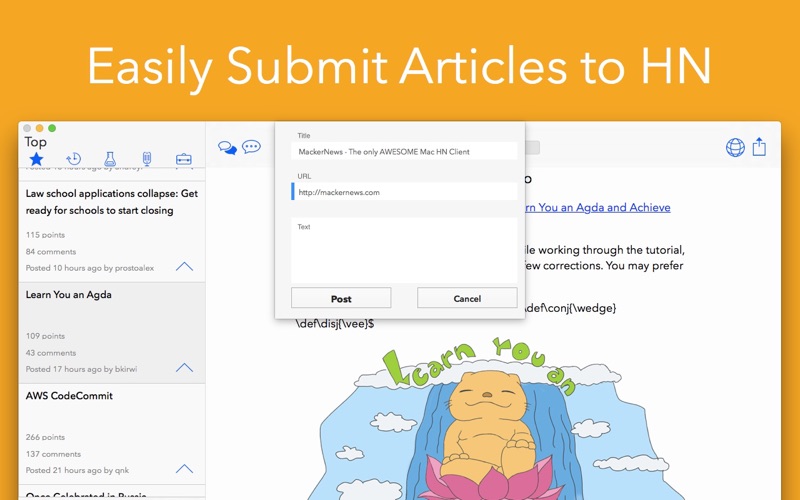Click '84 comments' on Law school story

tap(51, 252)
